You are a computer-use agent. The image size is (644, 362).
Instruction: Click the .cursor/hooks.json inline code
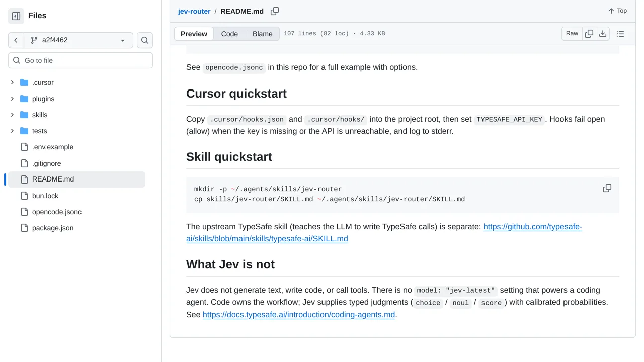[x=247, y=119]
